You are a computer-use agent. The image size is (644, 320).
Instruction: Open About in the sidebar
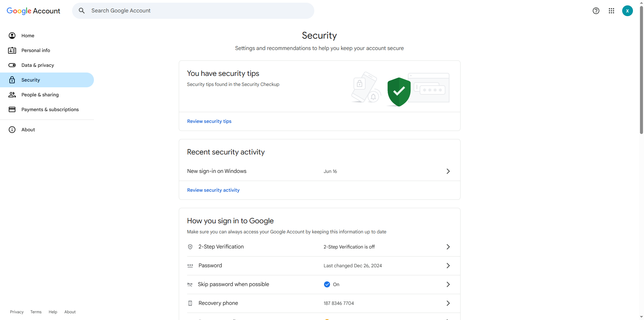click(47, 130)
